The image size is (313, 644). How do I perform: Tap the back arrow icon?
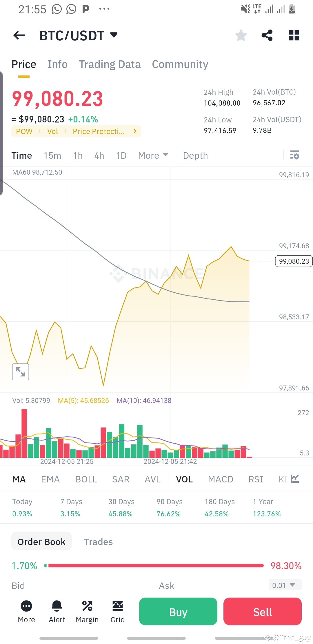(19, 35)
